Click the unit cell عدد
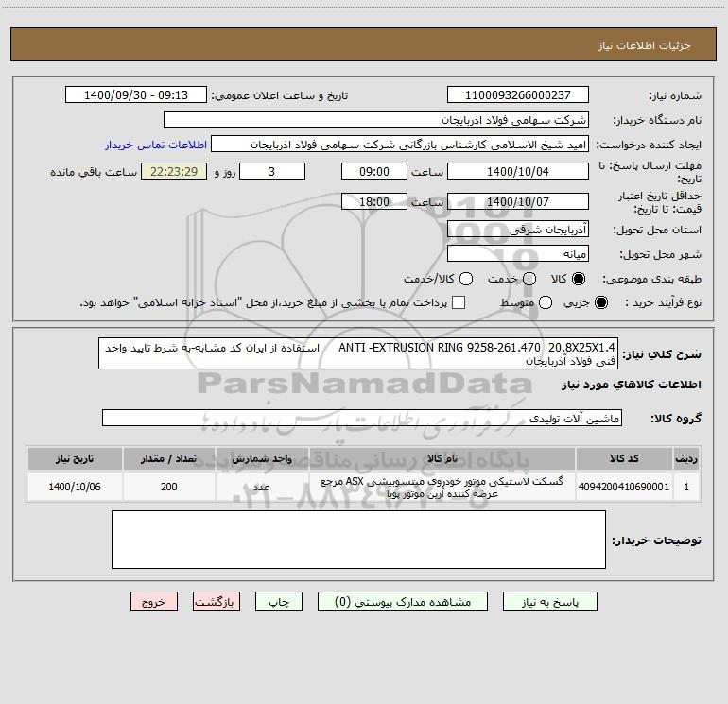728x704 pixels. pyautogui.click(x=262, y=487)
